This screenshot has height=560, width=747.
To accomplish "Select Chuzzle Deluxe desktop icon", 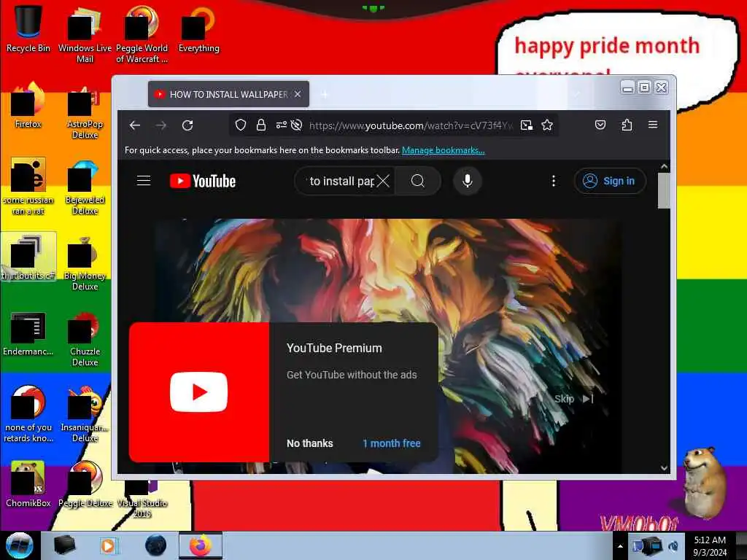I will coord(85,338).
